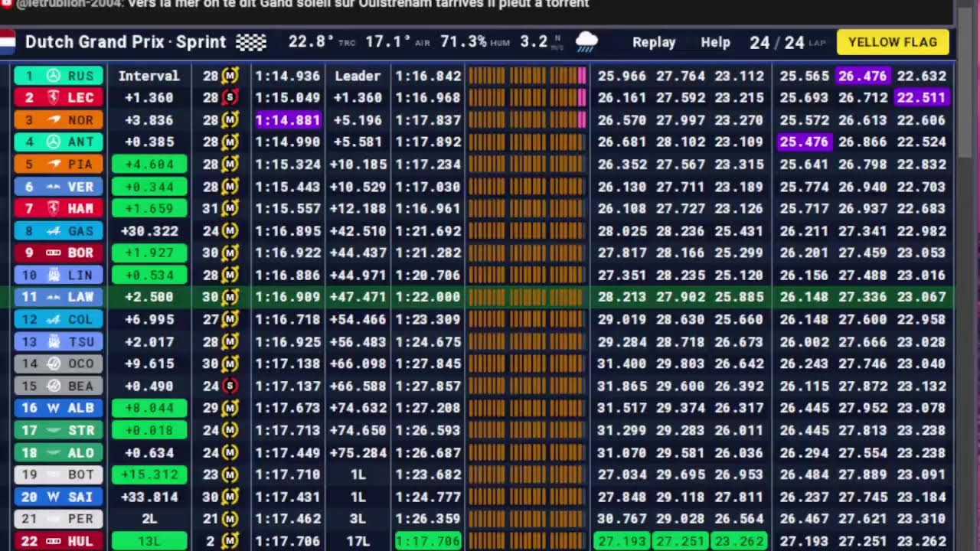Click the last lap time 1:22.000
The width and height of the screenshot is (980, 551).
pyautogui.click(x=428, y=297)
